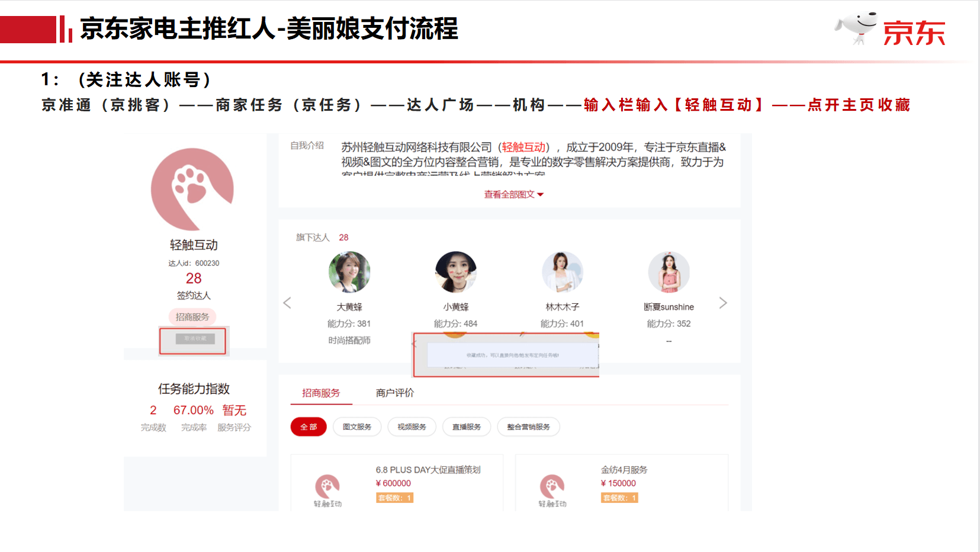Show next talents with right arrow

[723, 303]
